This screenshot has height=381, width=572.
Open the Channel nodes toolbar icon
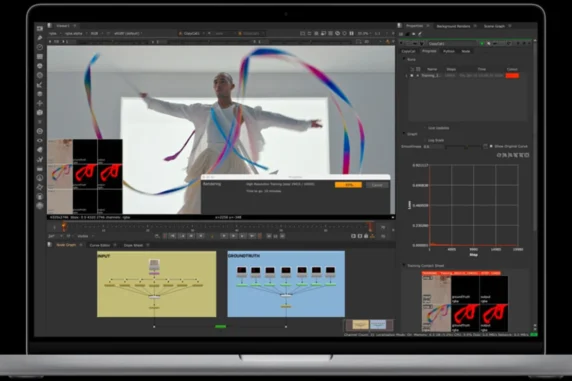tap(40, 57)
